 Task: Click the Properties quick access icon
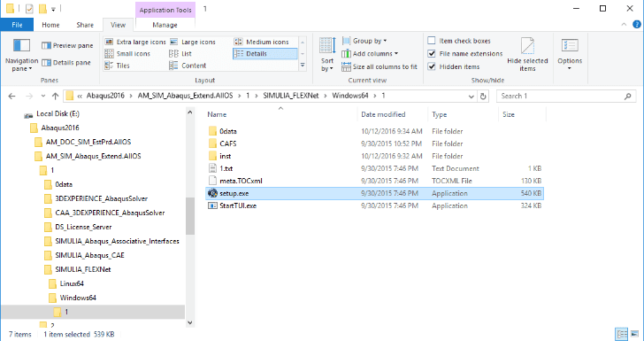(x=29, y=8)
